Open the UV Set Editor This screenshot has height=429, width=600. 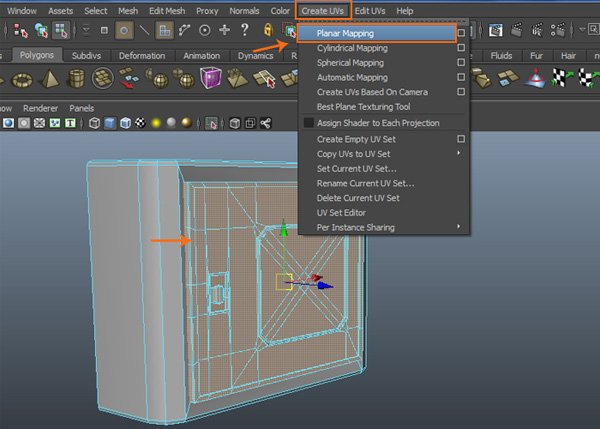tap(341, 213)
